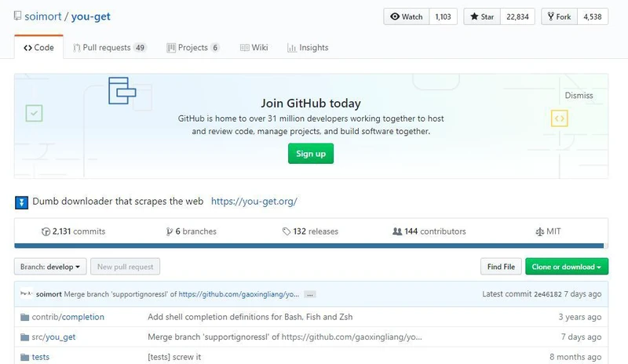Open the 'Add shell completion definitions' commit message
The height and width of the screenshot is (364, 628).
click(x=250, y=317)
